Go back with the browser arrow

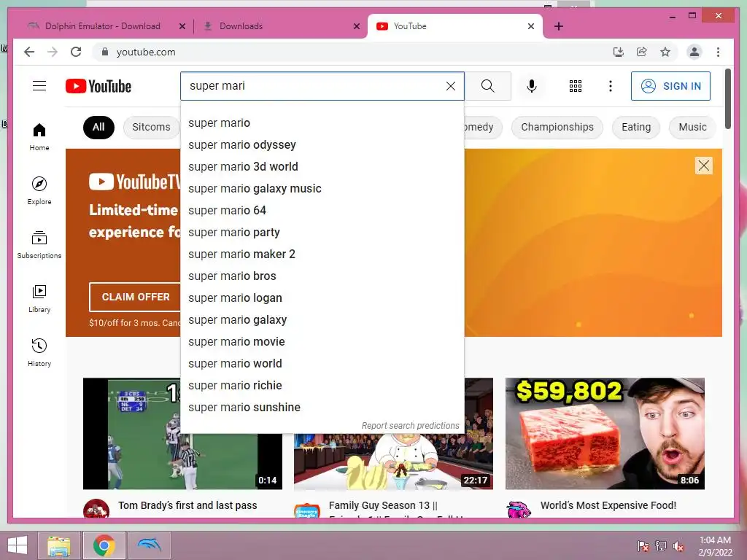tap(29, 52)
